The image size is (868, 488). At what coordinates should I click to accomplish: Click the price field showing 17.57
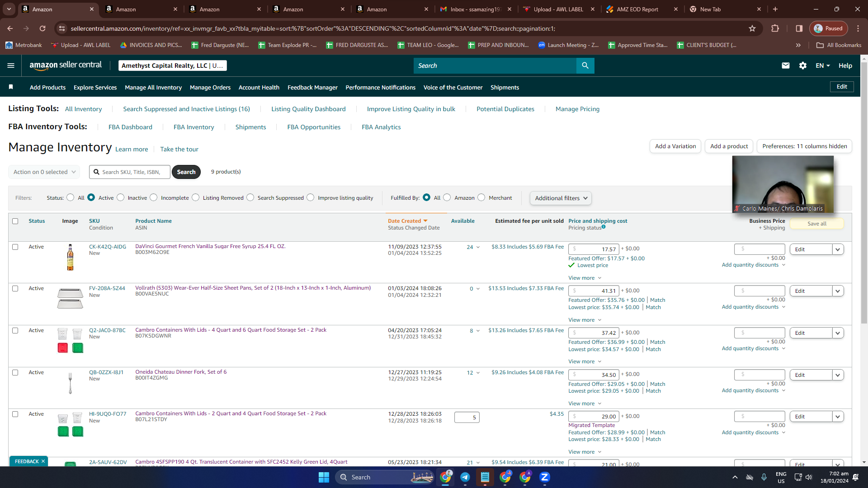tap(594, 249)
